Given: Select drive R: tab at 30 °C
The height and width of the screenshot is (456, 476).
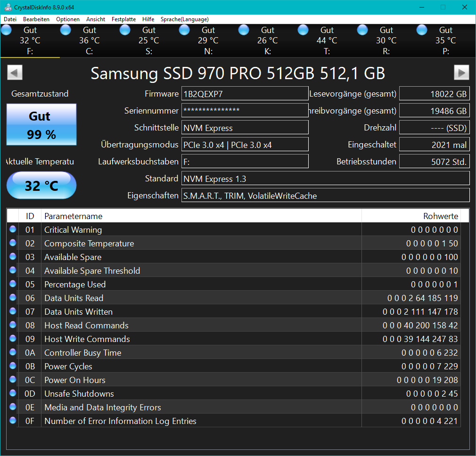Looking at the screenshot, I should tap(386, 41).
